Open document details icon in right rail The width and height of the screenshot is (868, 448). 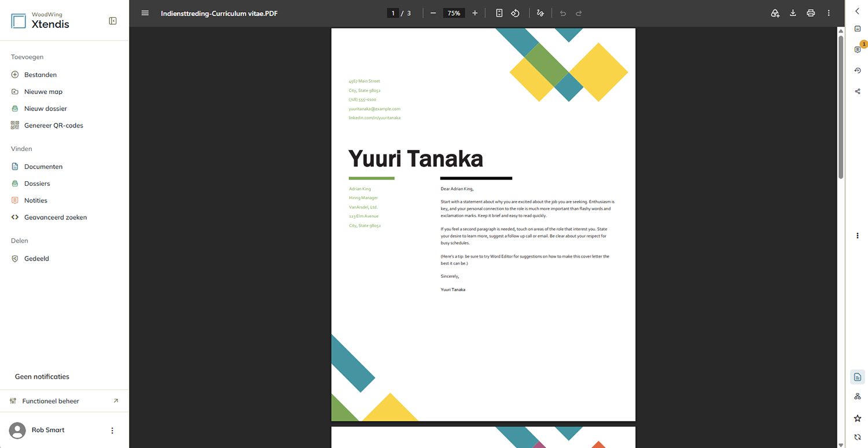click(858, 29)
